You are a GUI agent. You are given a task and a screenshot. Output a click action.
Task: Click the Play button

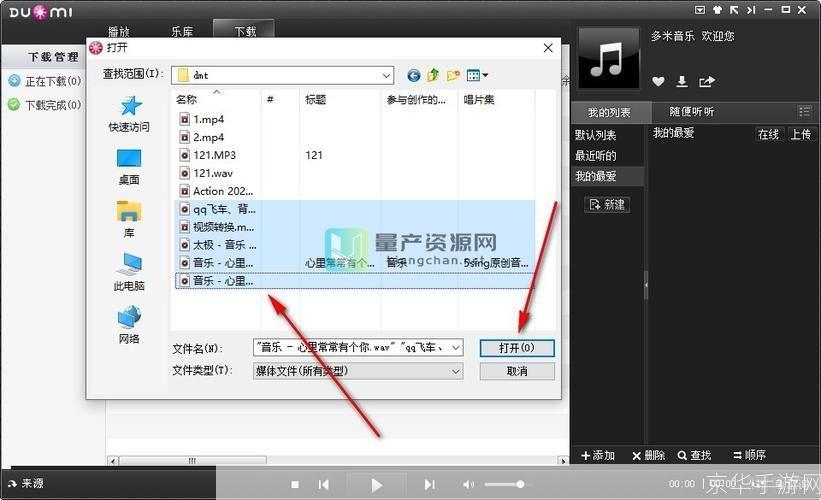(376, 485)
